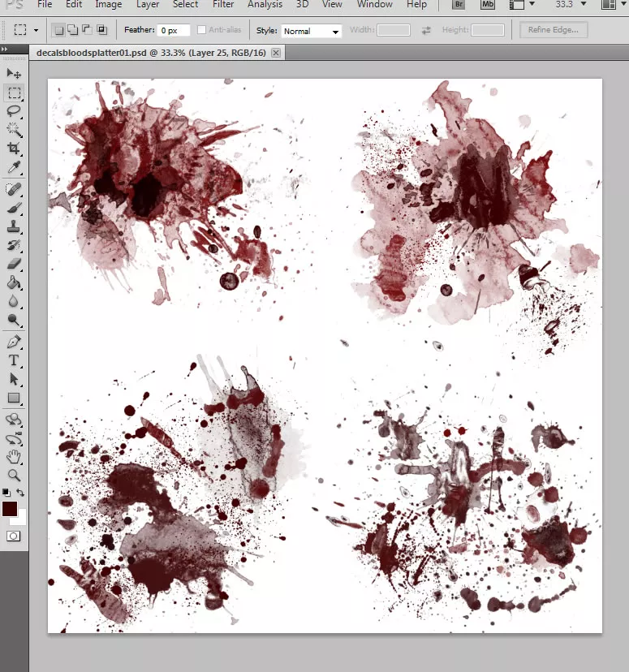Launch Bridge with the Br button
The width and height of the screenshot is (629, 672).
pos(459,4)
